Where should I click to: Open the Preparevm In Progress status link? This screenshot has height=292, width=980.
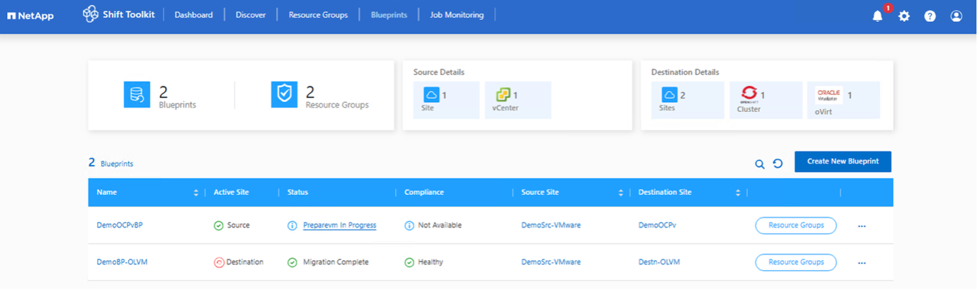tap(341, 226)
